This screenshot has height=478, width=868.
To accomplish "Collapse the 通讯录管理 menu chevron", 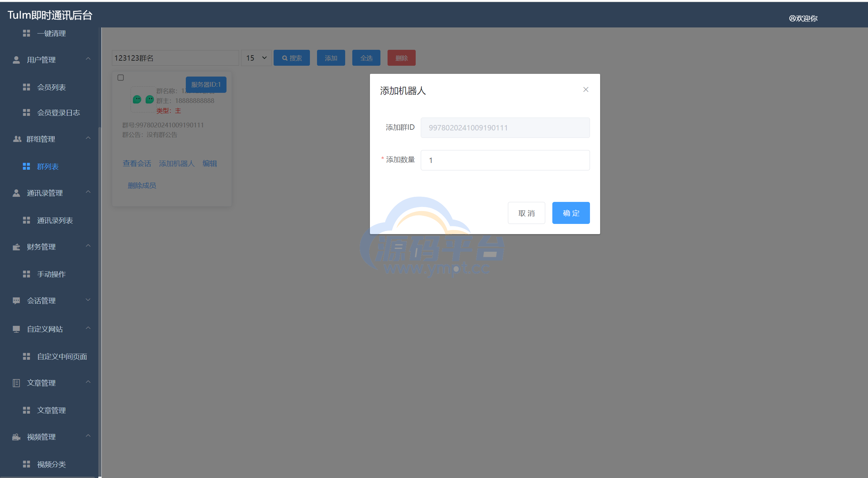I will [x=88, y=192].
